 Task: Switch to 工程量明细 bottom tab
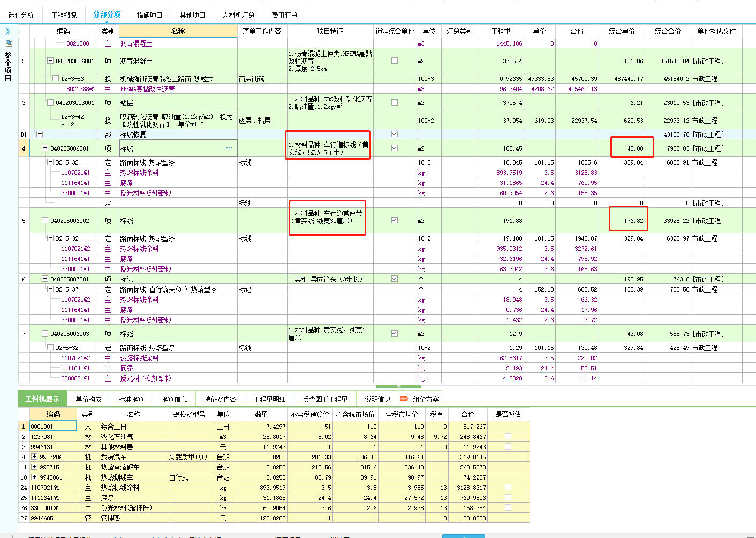[x=269, y=399]
